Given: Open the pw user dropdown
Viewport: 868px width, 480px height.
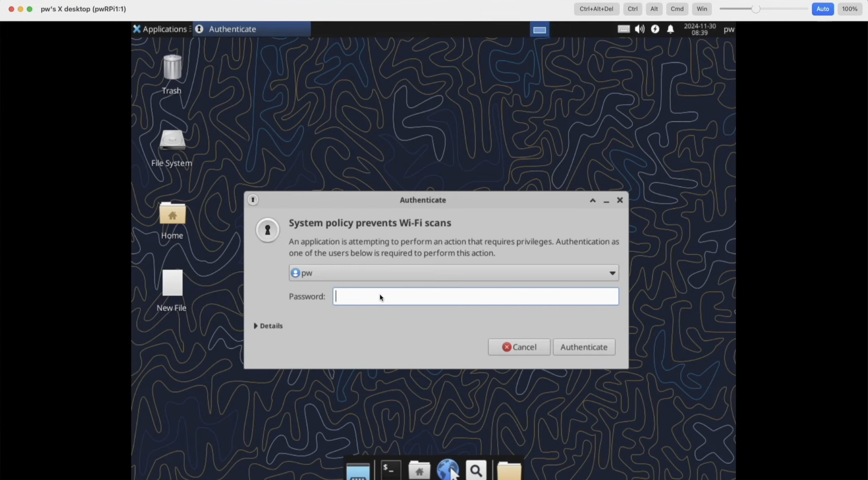Looking at the screenshot, I should (453, 273).
